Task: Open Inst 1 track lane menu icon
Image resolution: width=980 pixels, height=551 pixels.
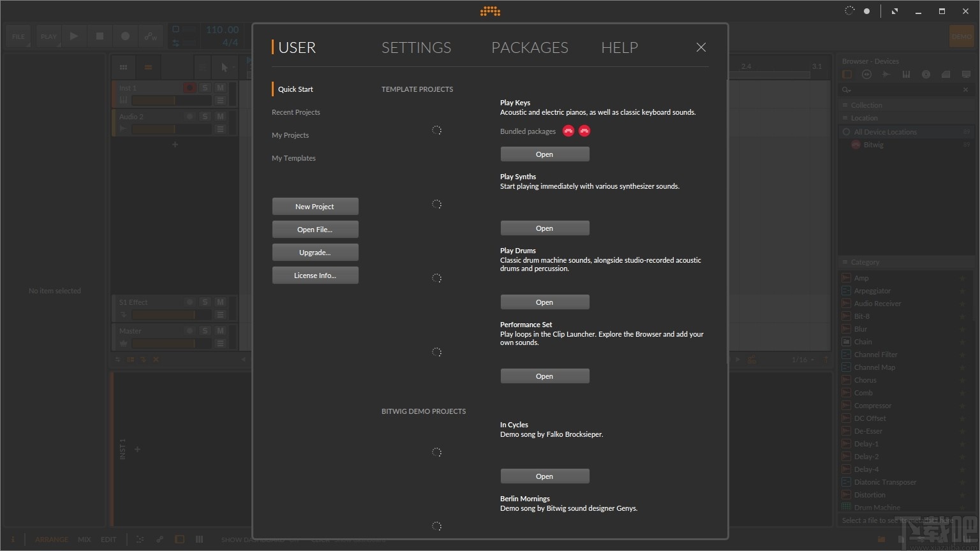Action: (220, 101)
